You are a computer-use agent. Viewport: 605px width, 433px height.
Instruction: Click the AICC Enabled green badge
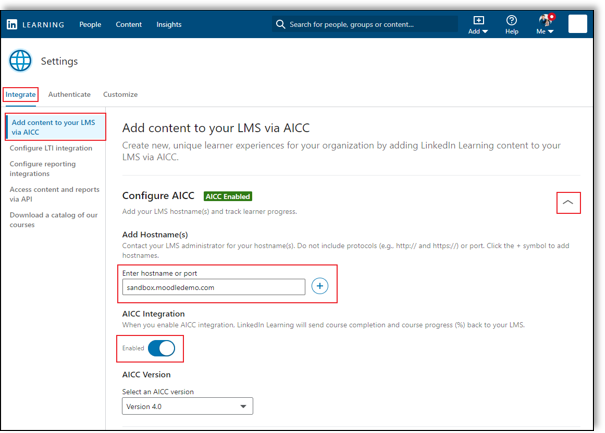228,196
